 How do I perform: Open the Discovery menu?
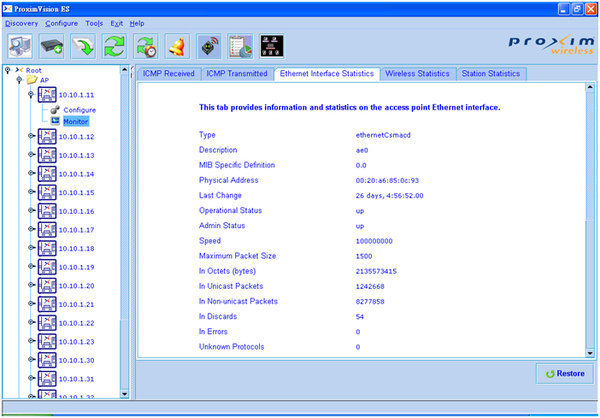21,23
